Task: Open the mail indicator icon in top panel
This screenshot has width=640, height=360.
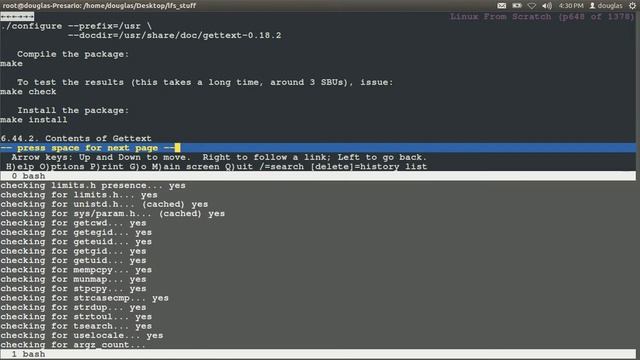Action: pos(502,6)
